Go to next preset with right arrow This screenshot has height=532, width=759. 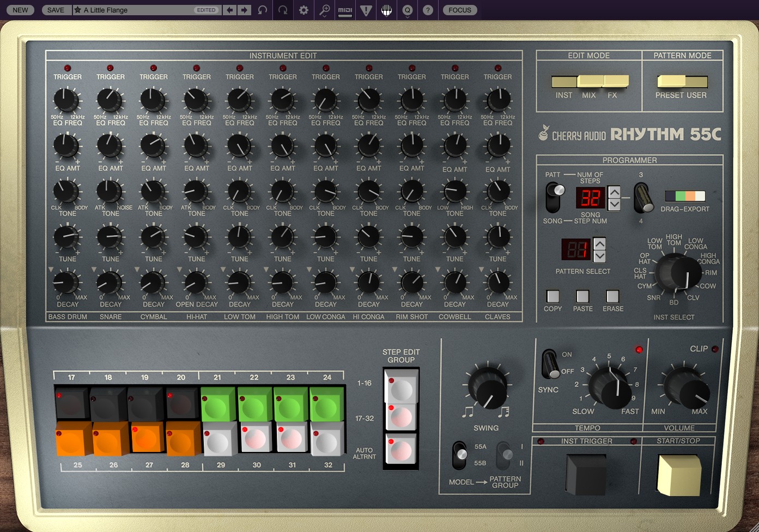click(244, 10)
